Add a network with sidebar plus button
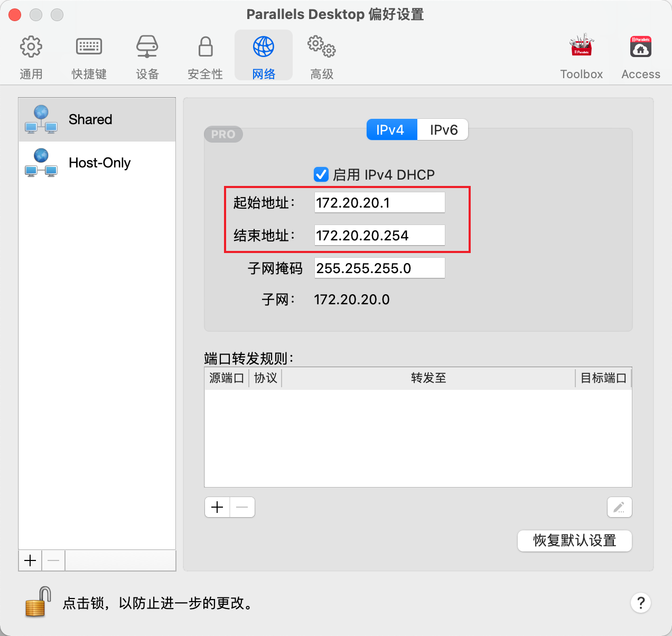The width and height of the screenshot is (672, 636). [x=30, y=560]
